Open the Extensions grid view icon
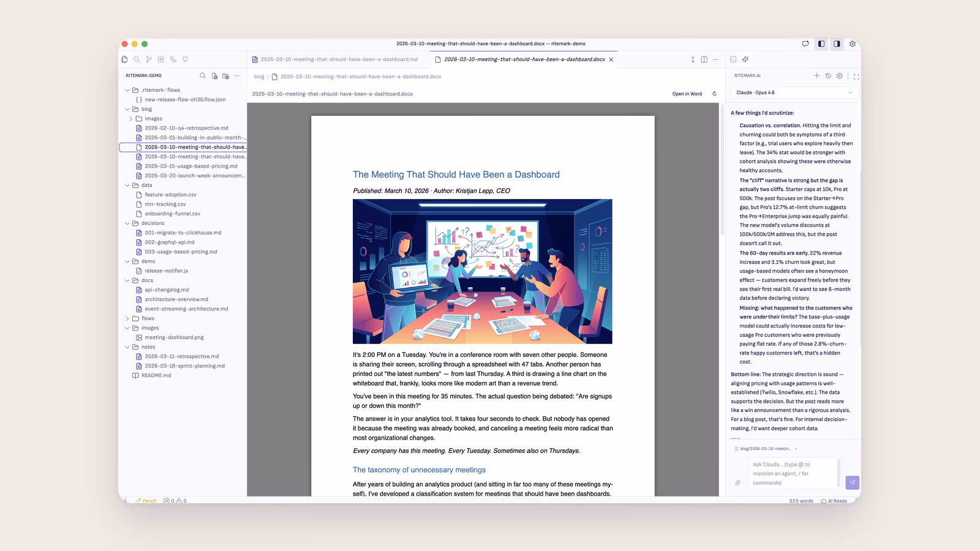980x551 pixels. (161, 59)
